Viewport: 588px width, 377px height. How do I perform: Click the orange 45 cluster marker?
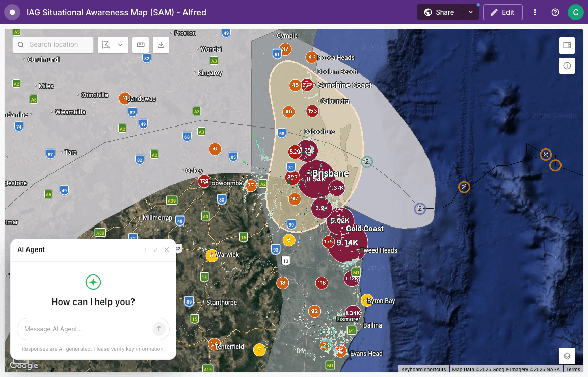click(296, 85)
